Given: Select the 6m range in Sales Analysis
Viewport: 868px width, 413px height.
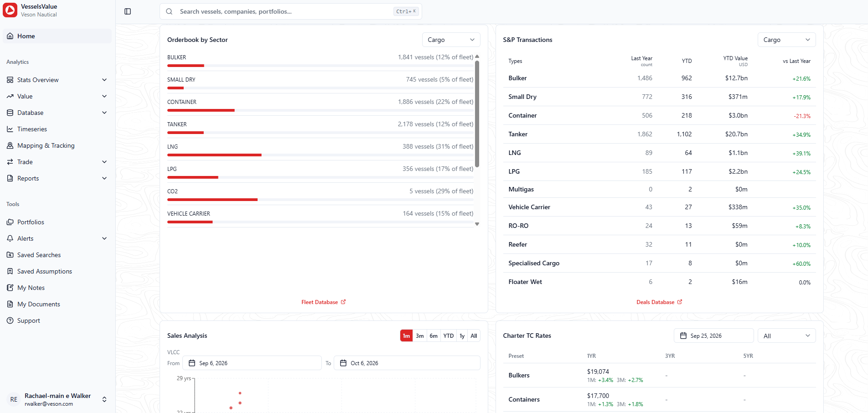Looking at the screenshot, I should tap(434, 336).
